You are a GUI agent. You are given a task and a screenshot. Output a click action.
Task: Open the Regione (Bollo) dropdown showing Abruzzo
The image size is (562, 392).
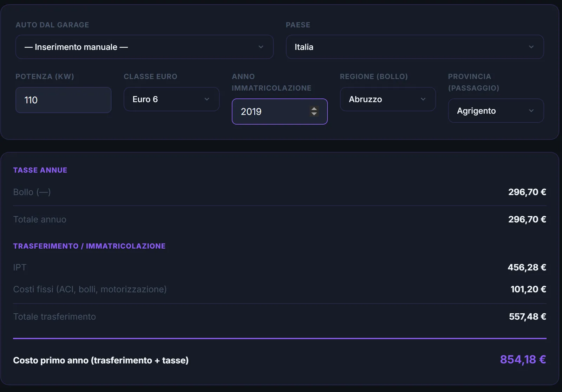click(x=388, y=99)
